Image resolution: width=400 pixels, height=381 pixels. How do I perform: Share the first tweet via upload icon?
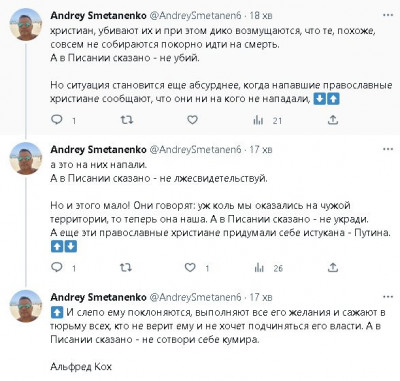coord(333,120)
